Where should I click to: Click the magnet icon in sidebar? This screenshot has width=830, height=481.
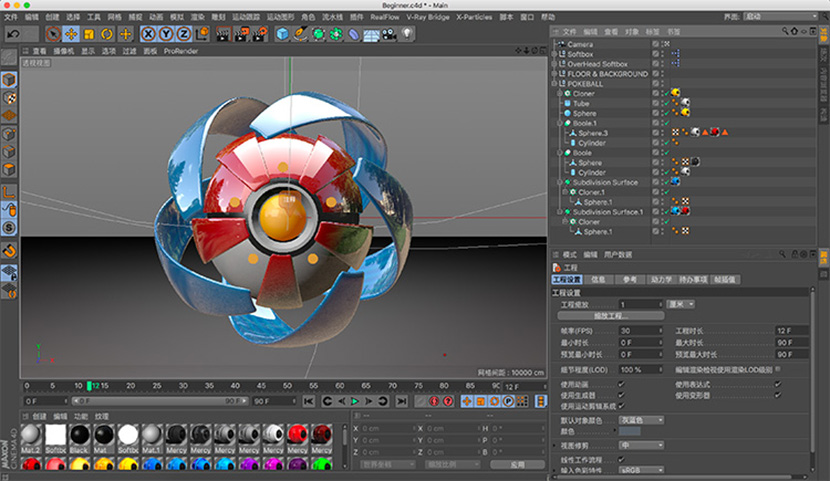coord(9,251)
